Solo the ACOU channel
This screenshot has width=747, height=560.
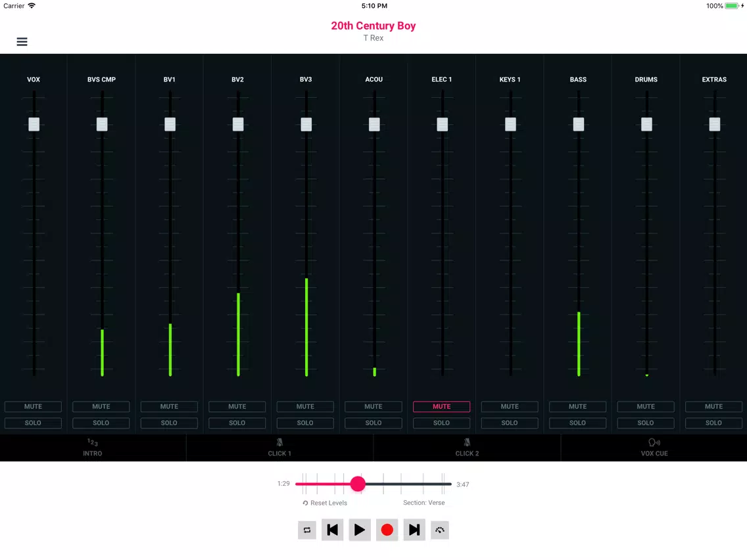(373, 423)
